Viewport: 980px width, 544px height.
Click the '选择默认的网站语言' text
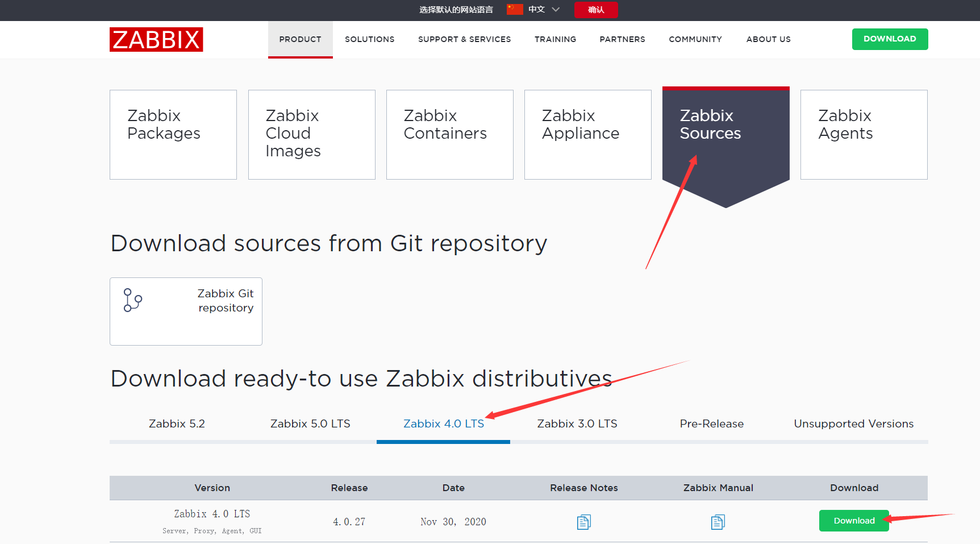pos(456,10)
